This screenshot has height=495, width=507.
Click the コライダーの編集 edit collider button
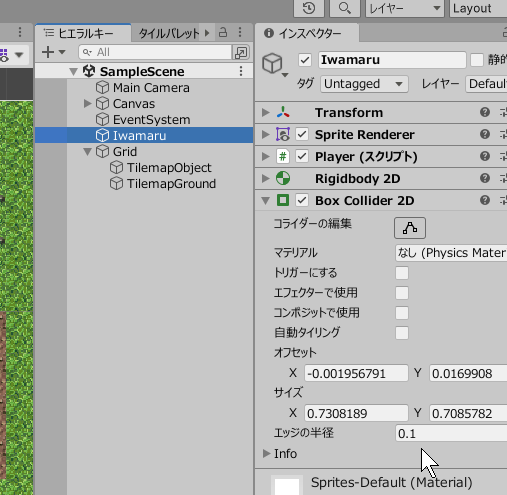coord(410,228)
